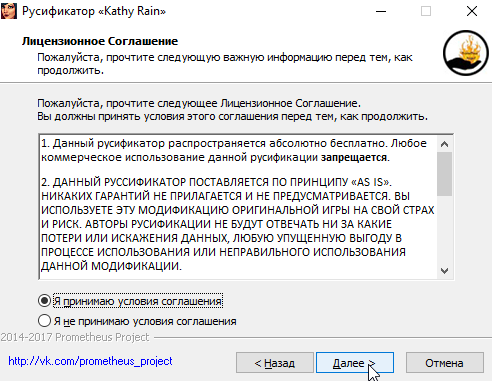492x381 pixels.
Task: Click the license box scroll down arrow
Action: (x=444, y=270)
